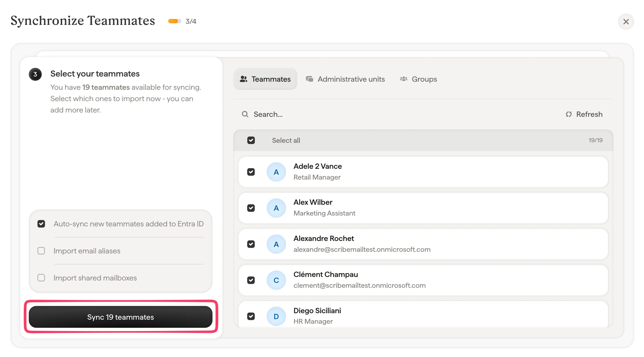
Task: Click the Import email aliases label
Action: point(87,251)
